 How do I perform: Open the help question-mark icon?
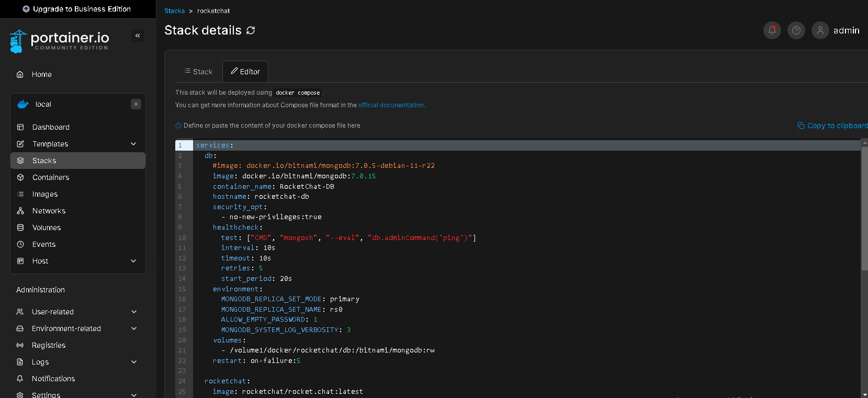pyautogui.click(x=796, y=30)
